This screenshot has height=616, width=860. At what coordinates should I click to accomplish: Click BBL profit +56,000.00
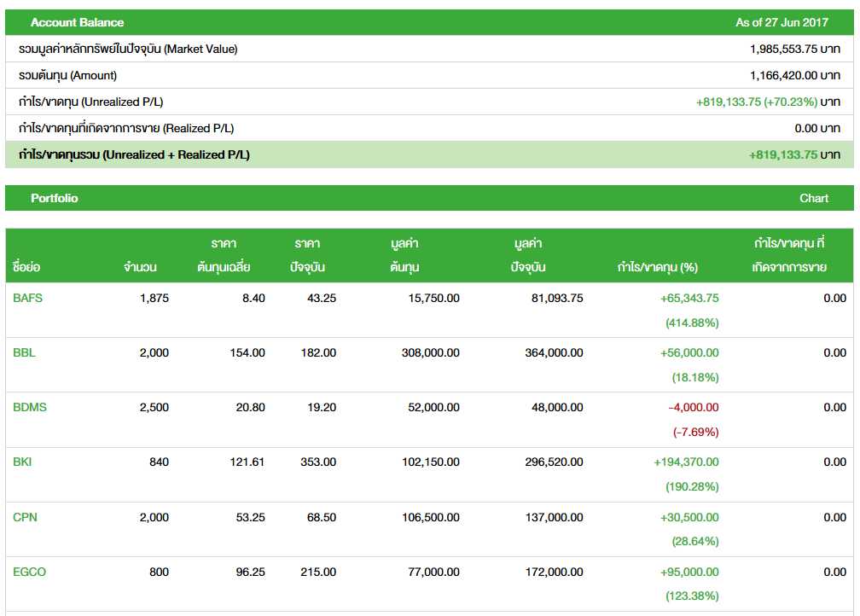[689, 352]
